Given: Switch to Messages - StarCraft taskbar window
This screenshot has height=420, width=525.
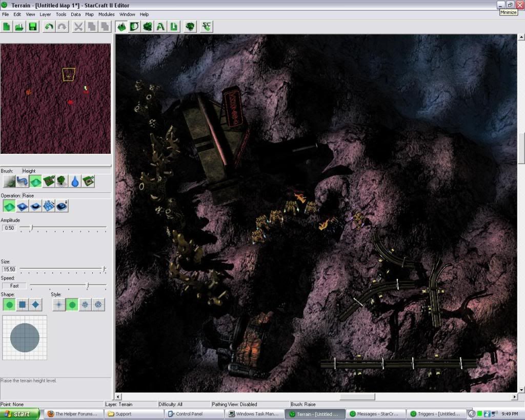Looking at the screenshot, I should coord(375,414).
